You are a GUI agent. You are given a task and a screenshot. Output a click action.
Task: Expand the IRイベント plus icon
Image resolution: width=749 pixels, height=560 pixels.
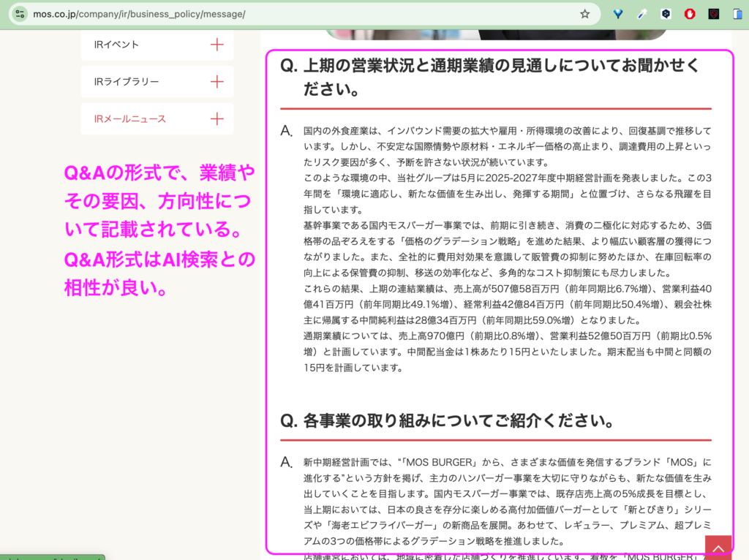217,45
